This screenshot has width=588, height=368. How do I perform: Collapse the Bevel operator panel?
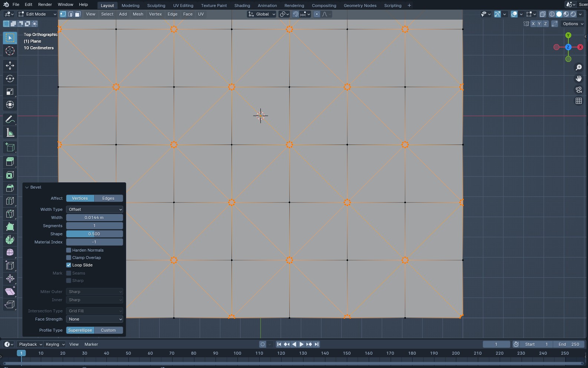click(27, 187)
